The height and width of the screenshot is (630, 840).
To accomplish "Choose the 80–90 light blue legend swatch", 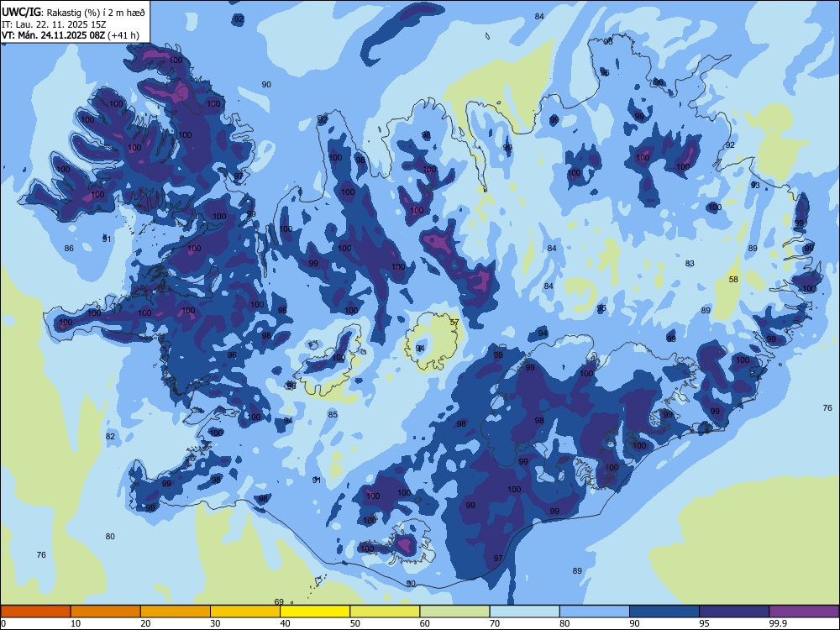I will click(595, 612).
